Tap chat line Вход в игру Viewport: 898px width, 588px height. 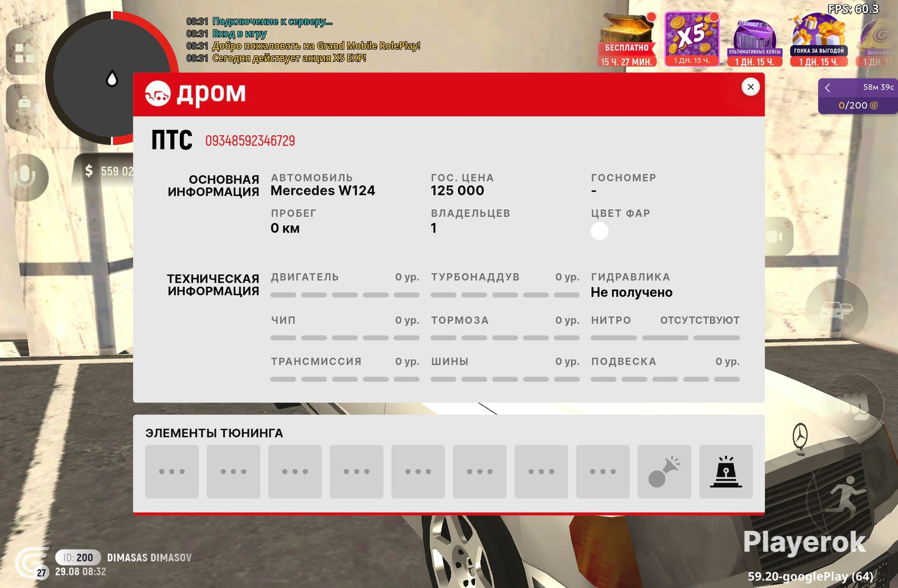(239, 34)
